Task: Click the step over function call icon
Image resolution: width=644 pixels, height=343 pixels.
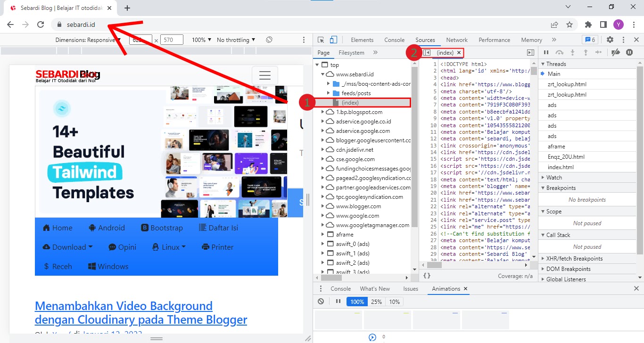Action: pyautogui.click(x=560, y=53)
